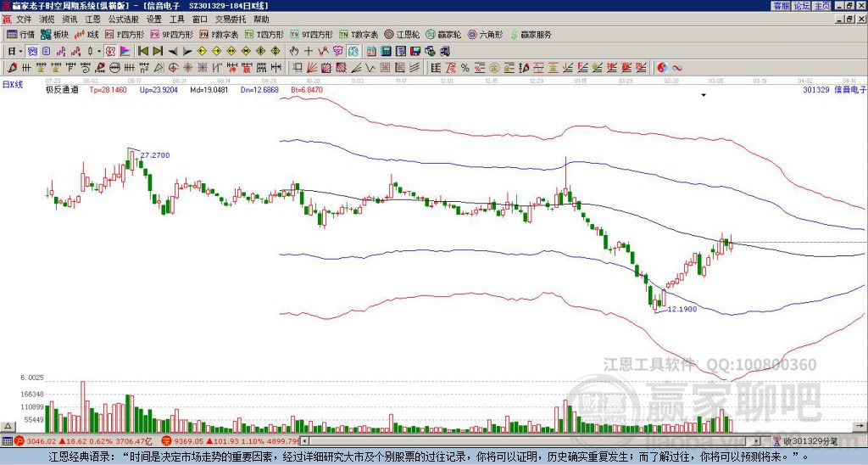The width and height of the screenshot is (868, 465).
Task: Click the yin-yang symbol icon
Action: click(662, 68)
